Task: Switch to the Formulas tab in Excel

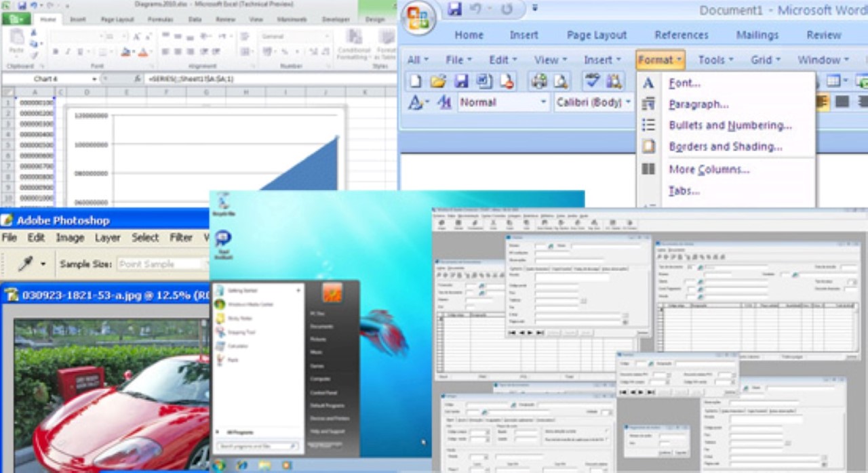Action: 161,20
